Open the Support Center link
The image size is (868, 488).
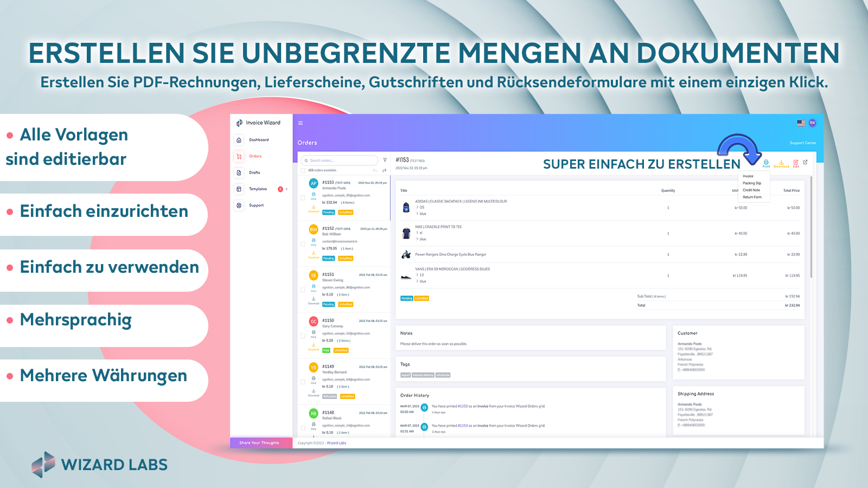803,143
